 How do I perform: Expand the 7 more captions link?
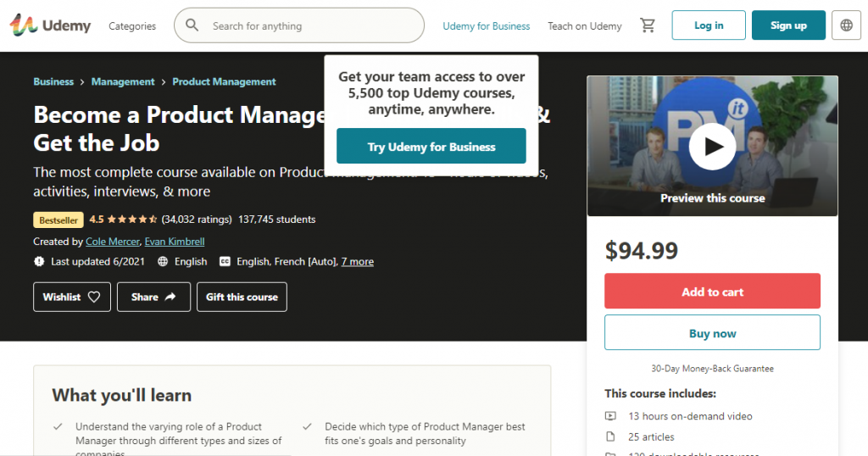point(357,262)
